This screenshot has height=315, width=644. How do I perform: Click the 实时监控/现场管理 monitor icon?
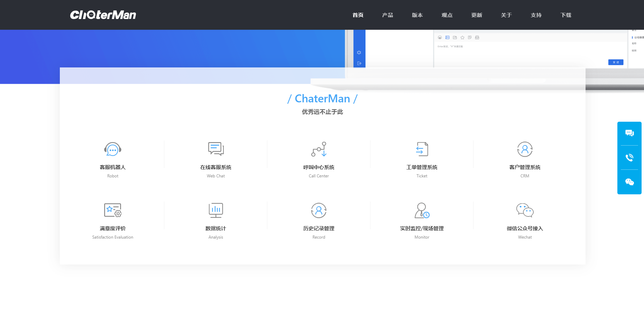pos(422,210)
